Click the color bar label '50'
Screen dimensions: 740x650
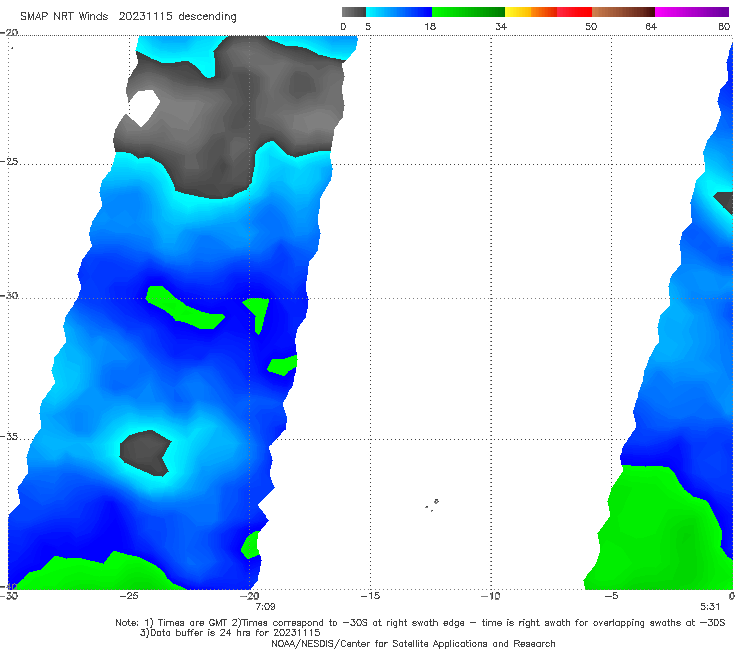coord(591,26)
